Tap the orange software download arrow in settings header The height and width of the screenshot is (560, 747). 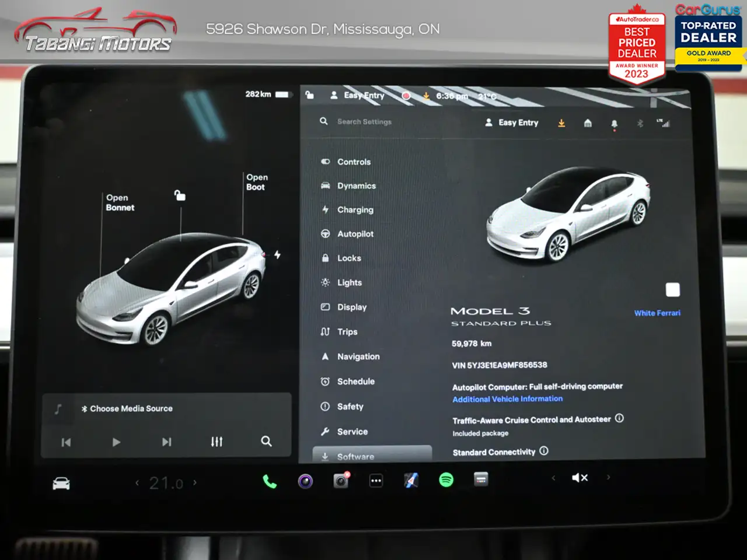[561, 123]
